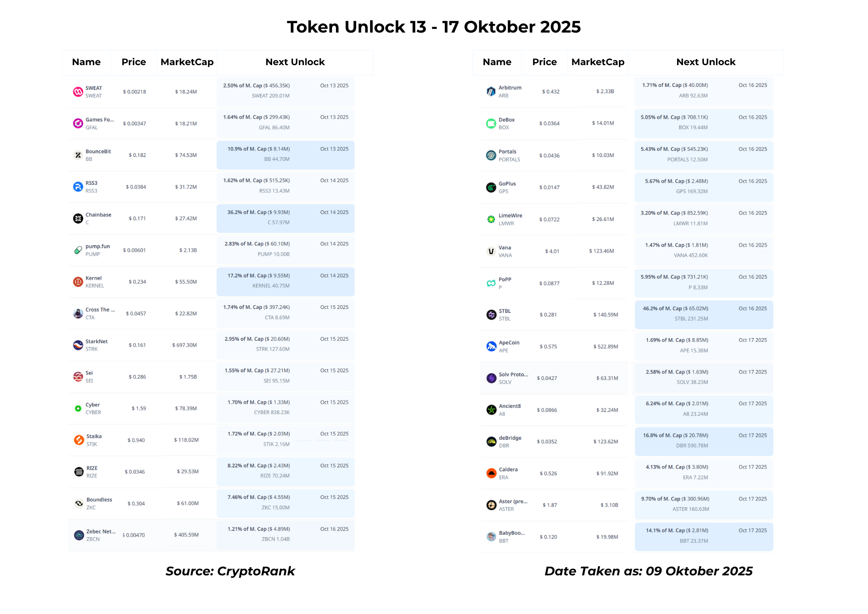Image resolution: width=868 pixels, height=614 pixels.
Task: Open the Chainbase token name link
Action: pos(99,215)
